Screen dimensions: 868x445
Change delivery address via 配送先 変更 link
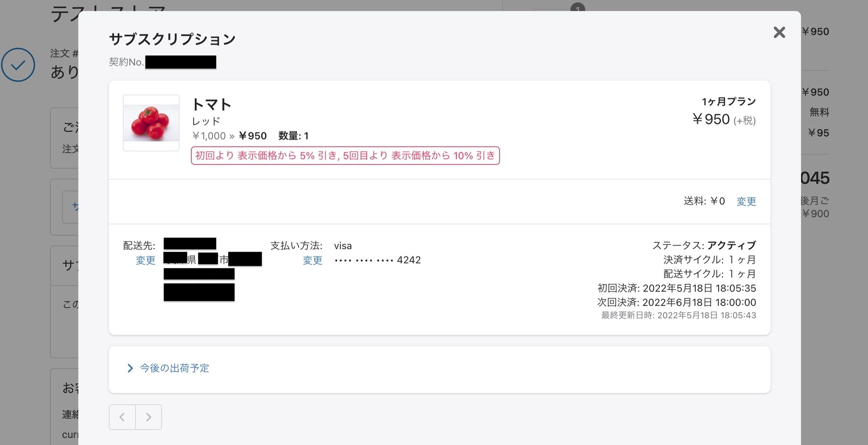145,260
